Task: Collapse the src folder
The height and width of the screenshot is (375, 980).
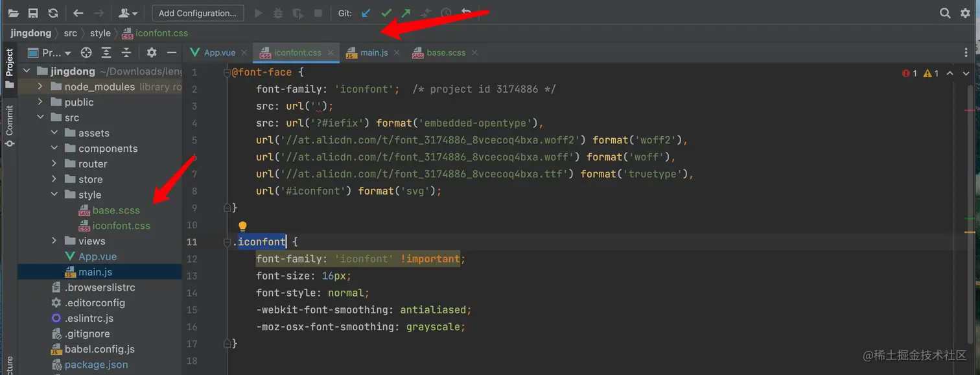Action: (x=40, y=117)
